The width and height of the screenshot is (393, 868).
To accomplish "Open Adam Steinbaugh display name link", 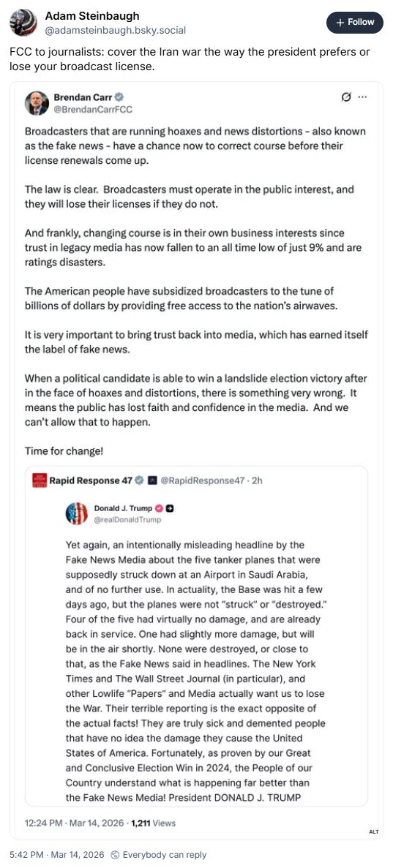I will click(92, 16).
